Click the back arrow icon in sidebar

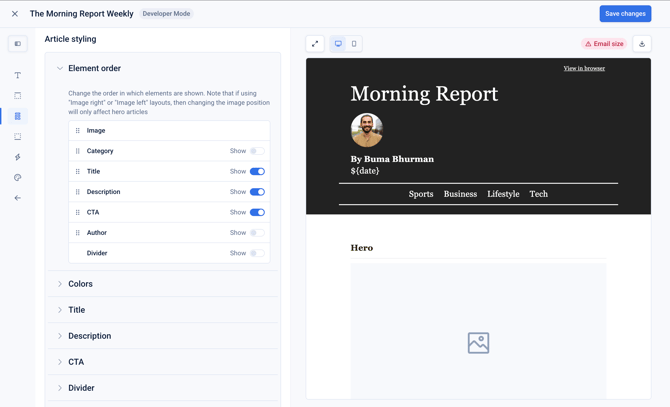(18, 198)
